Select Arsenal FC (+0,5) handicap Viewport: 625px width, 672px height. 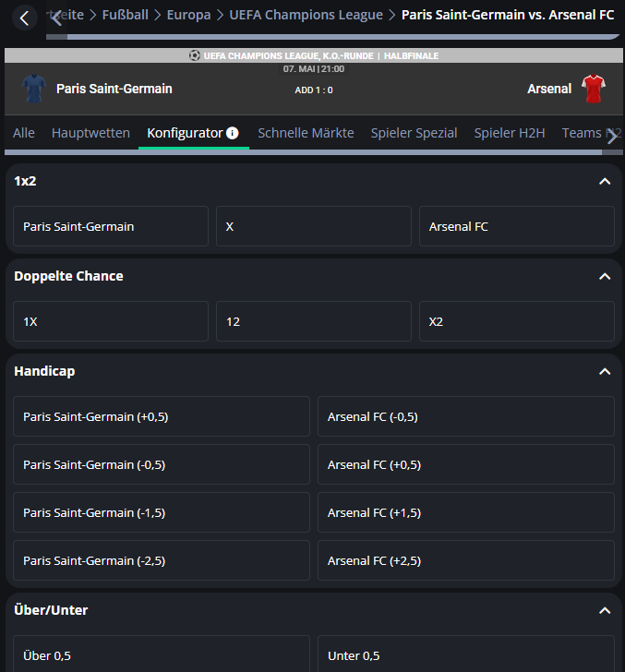pyautogui.click(x=466, y=464)
